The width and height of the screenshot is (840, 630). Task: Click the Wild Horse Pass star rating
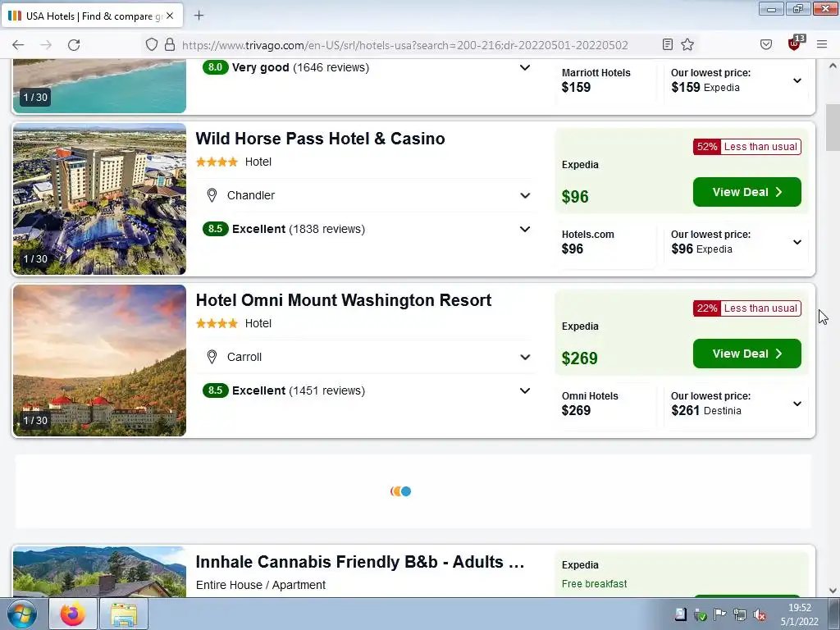[217, 162]
